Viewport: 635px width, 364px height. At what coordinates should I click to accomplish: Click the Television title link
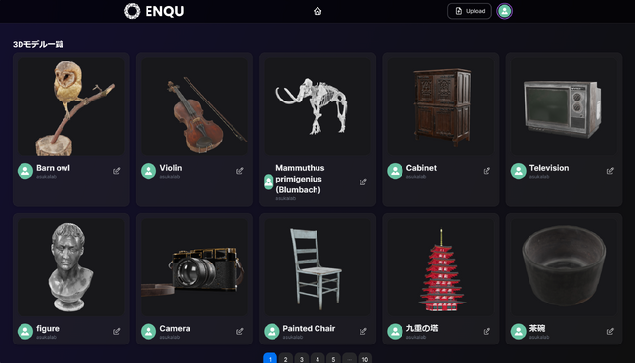point(549,168)
